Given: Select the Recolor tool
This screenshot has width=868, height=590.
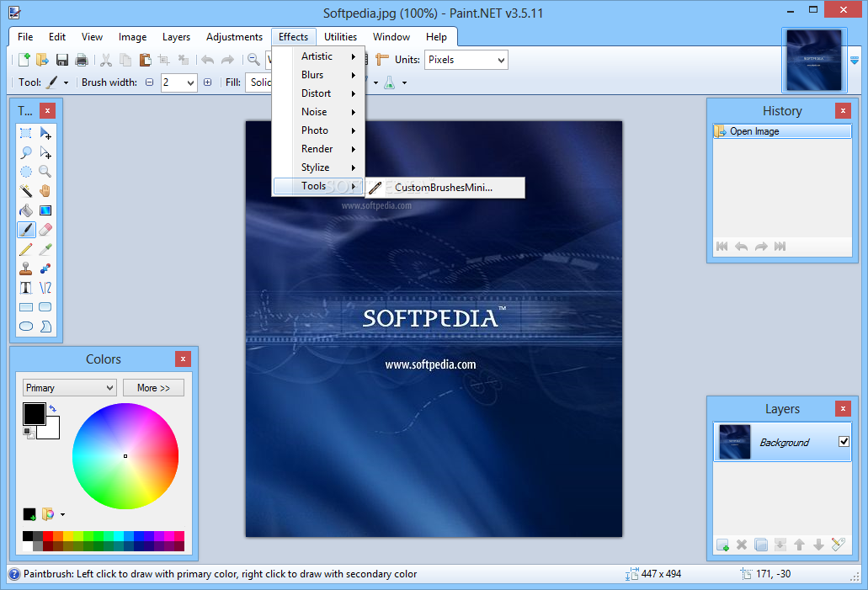Looking at the screenshot, I should click(45, 268).
